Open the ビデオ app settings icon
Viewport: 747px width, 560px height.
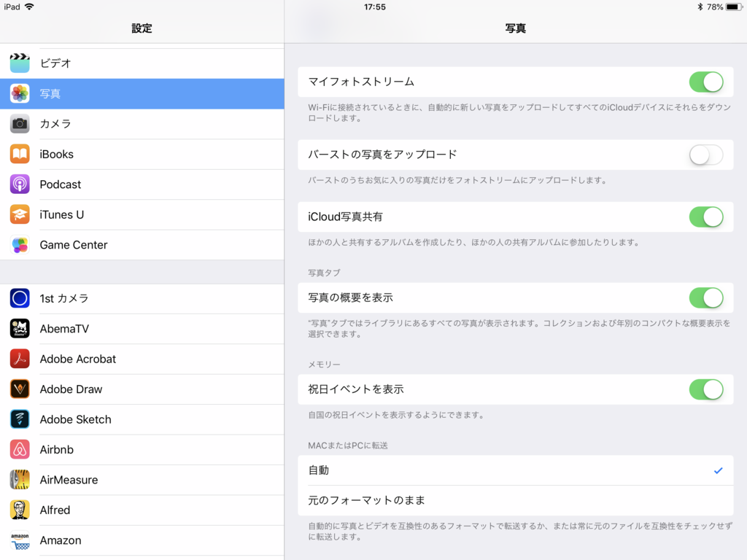[x=20, y=63]
